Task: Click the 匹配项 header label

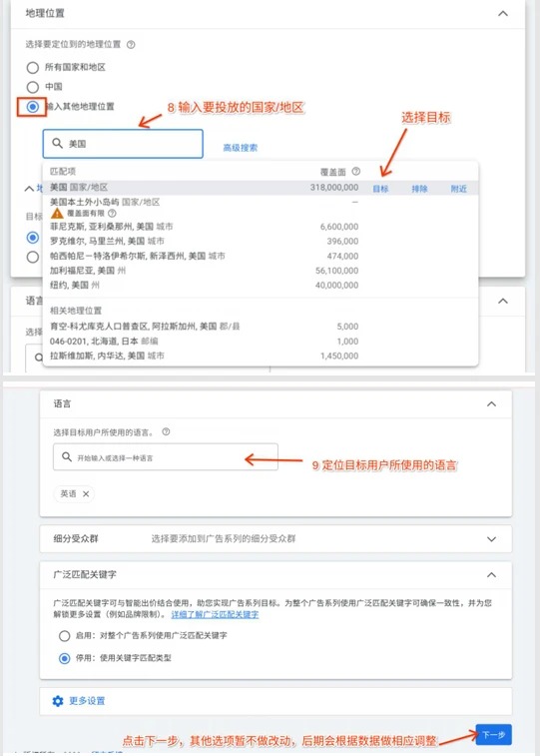Action: click(x=63, y=171)
